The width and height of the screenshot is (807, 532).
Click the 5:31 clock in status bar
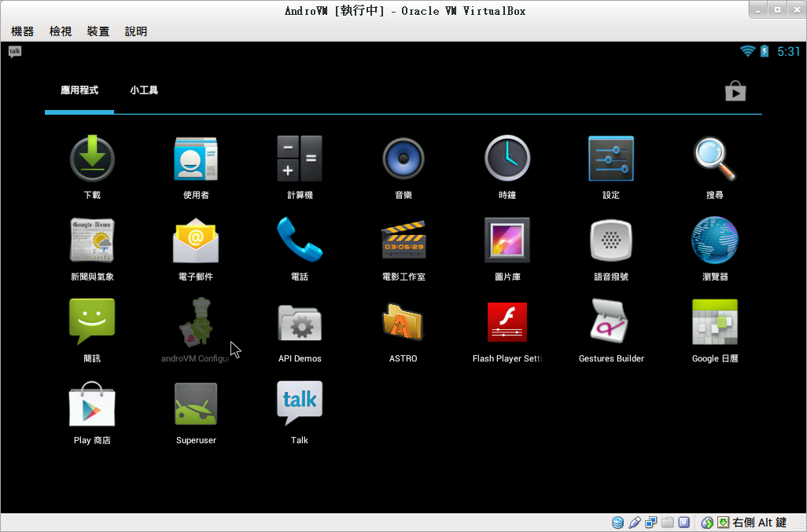tap(788, 51)
